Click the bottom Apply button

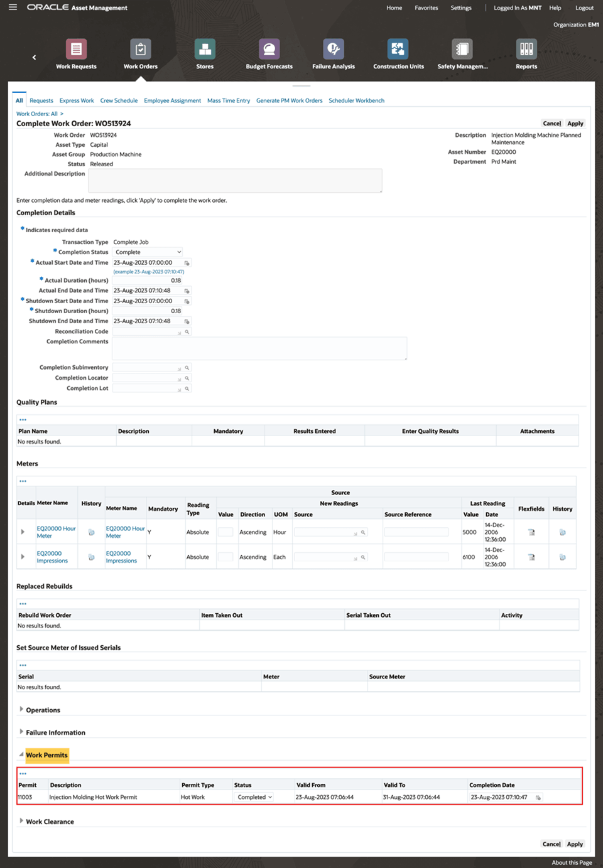[575, 844]
